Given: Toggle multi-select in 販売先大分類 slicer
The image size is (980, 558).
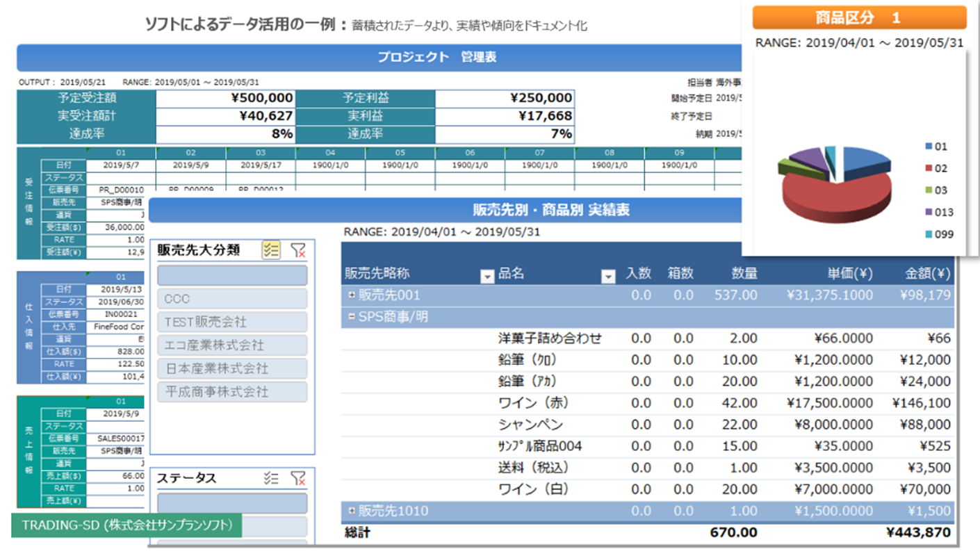Looking at the screenshot, I should coord(271,250).
